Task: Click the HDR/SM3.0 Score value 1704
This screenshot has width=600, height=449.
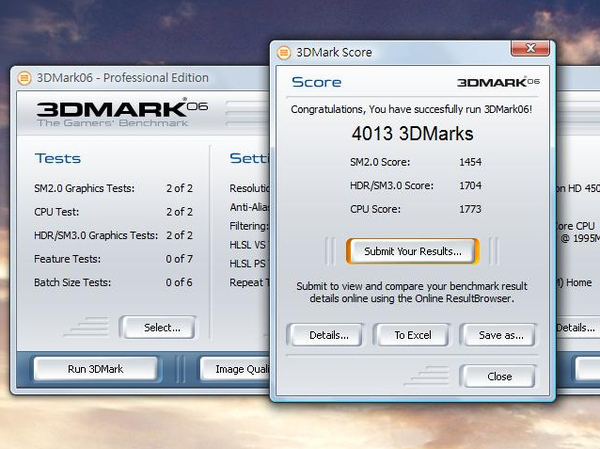Action: pyautogui.click(x=470, y=186)
